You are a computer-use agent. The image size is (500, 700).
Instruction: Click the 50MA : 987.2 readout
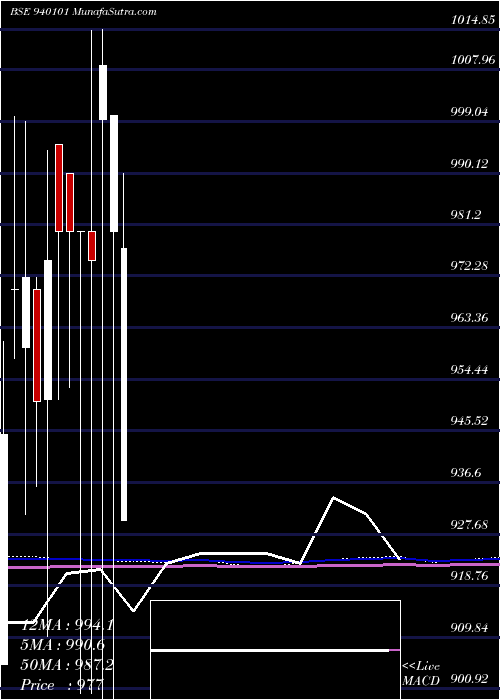point(67,665)
